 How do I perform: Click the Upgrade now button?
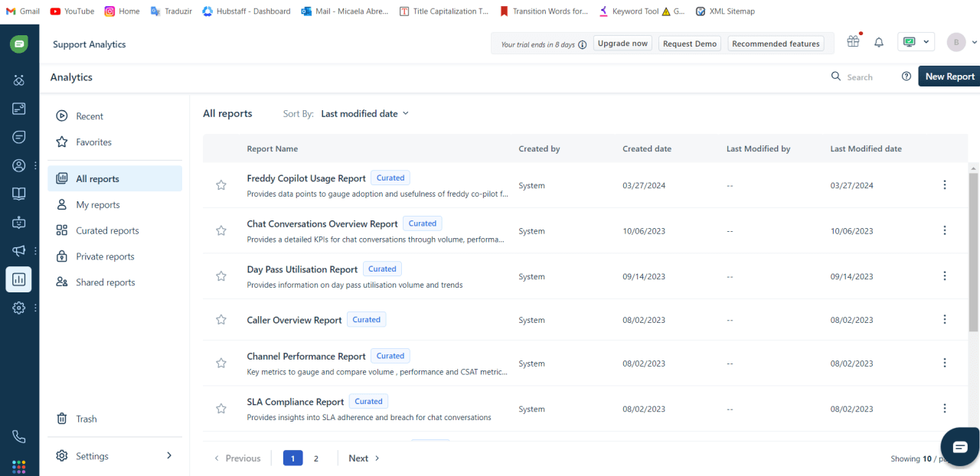point(622,43)
